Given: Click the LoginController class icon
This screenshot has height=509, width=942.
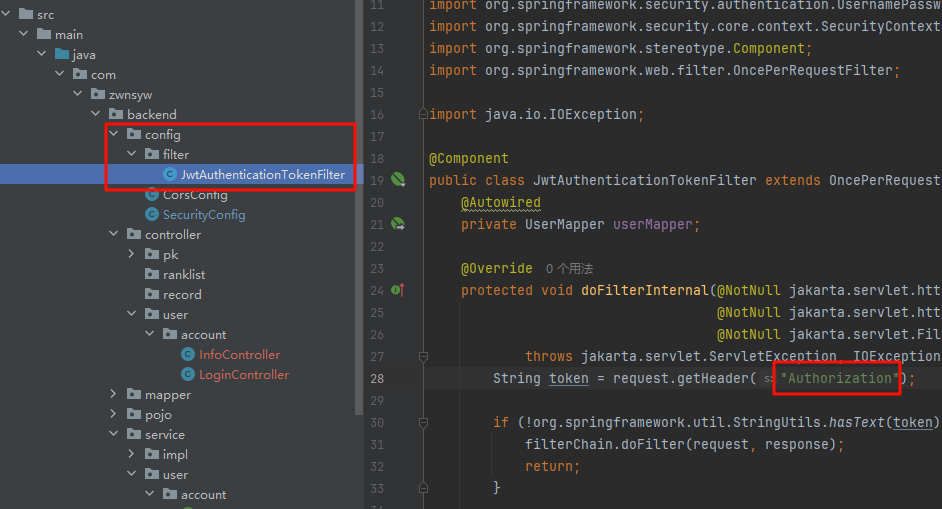Looking at the screenshot, I should pyautogui.click(x=188, y=374).
